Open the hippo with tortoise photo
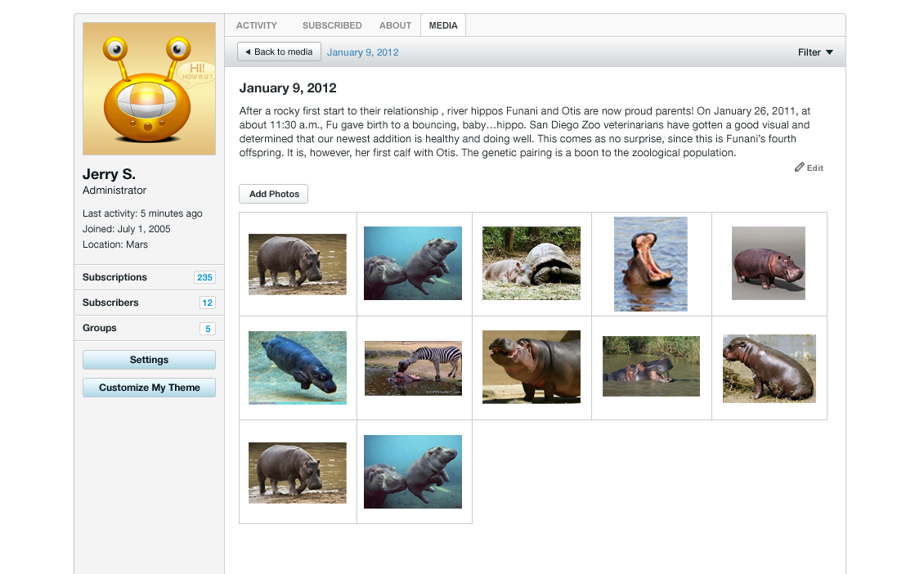The width and height of the screenshot is (924, 574). point(532,263)
